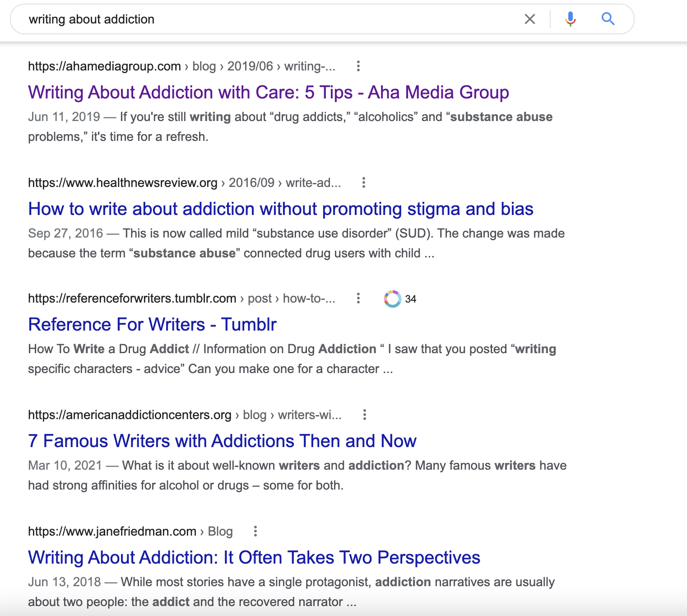
Task: Open 'Reference For Writers - Tumblr' link
Action: coord(152,324)
